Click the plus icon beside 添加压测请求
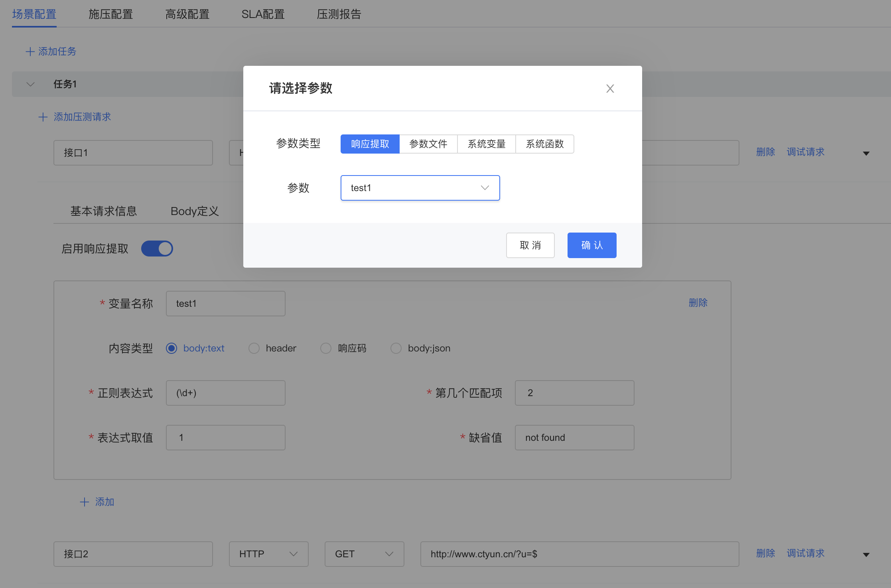The height and width of the screenshot is (588, 891). (x=43, y=117)
